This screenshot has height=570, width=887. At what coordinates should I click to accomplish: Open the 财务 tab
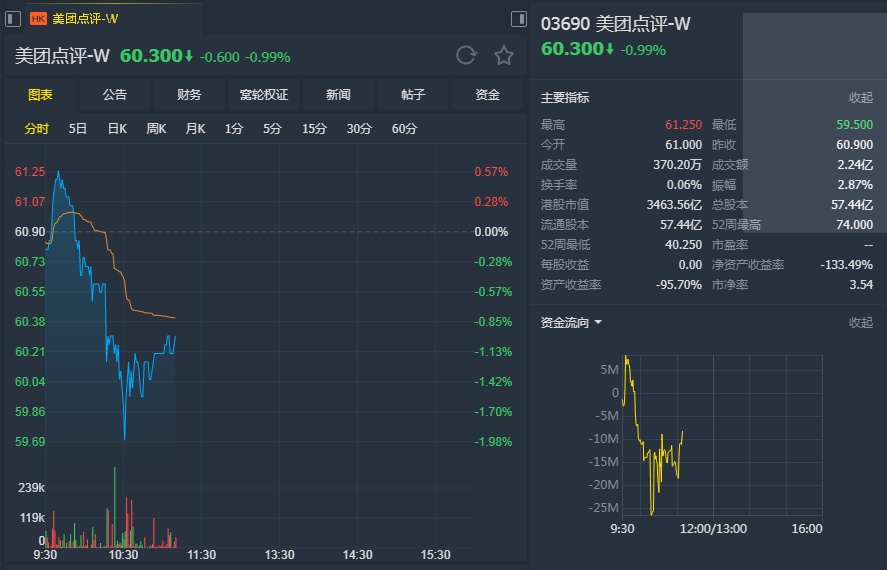pyautogui.click(x=189, y=95)
